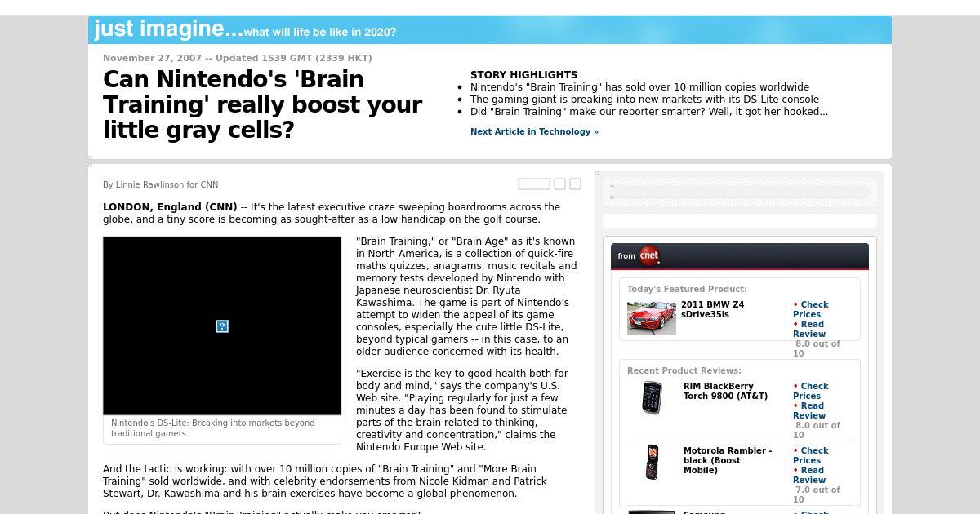
Task: Open the just imagine banner
Action: 490,29
